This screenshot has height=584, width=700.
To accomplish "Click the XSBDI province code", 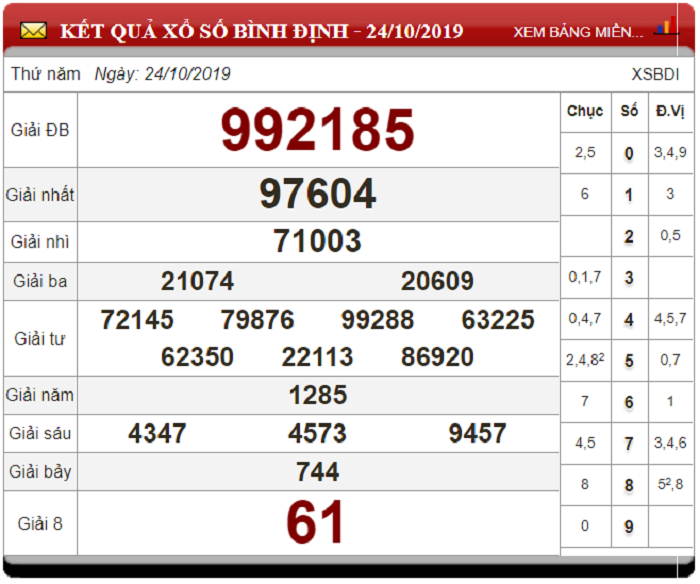I will click(x=655, y=74).
